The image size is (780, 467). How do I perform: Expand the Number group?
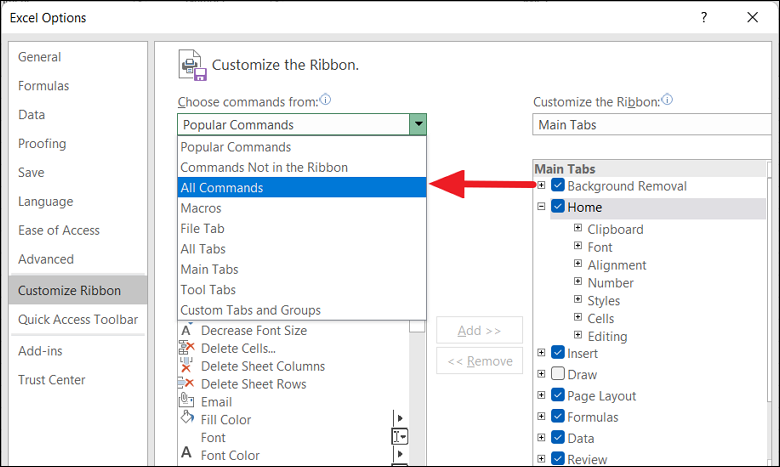point(578,281)
